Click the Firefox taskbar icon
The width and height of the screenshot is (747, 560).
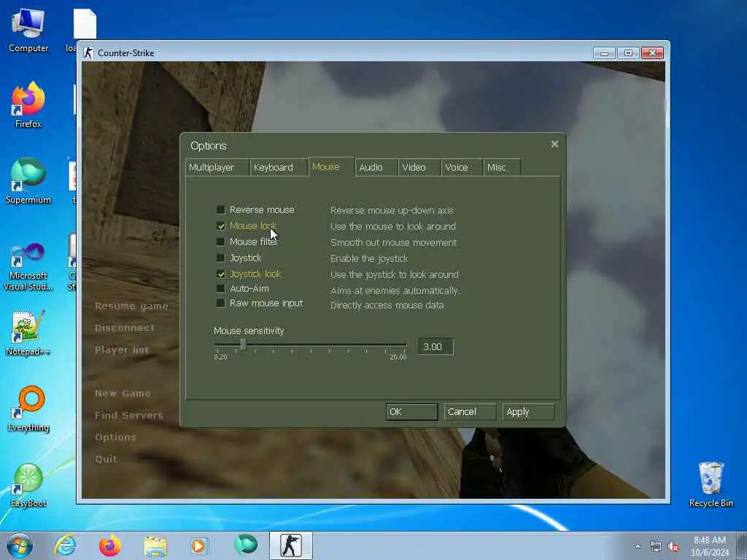pyautogui.click(x=109, y=545)
